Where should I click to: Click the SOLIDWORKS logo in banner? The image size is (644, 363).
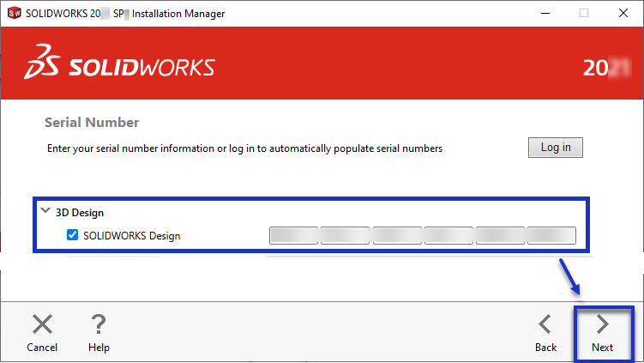coord(119,62)
